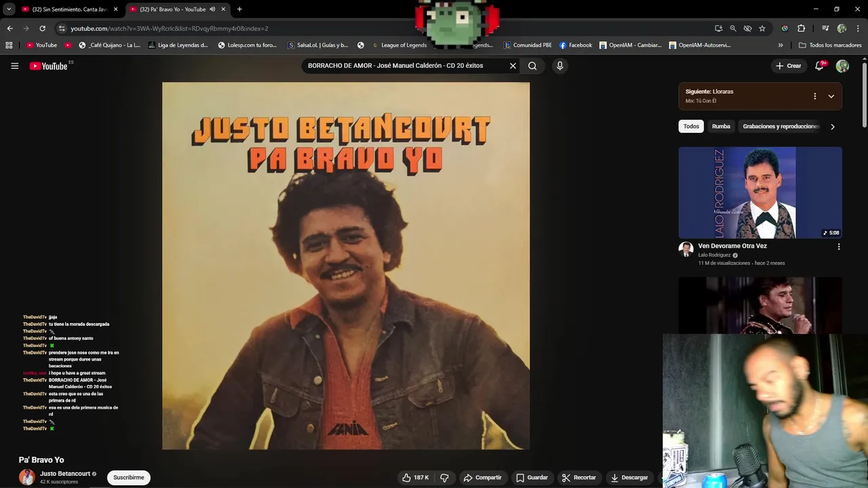Open Todos los marcadores folder

point(830,45)
